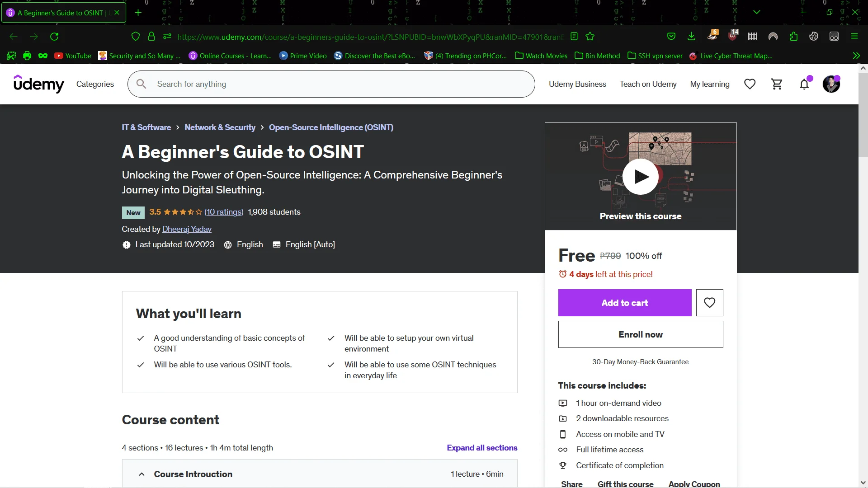Click the green printer bookmark icon
This screenshot has width=868, height=488.
pyautogui.click(x=27, y=56)
